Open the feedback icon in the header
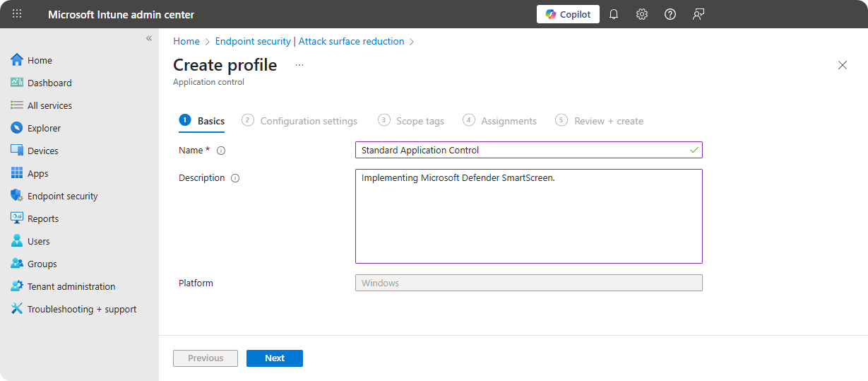This screenshot has height=381, width=868. click(698, 14)
